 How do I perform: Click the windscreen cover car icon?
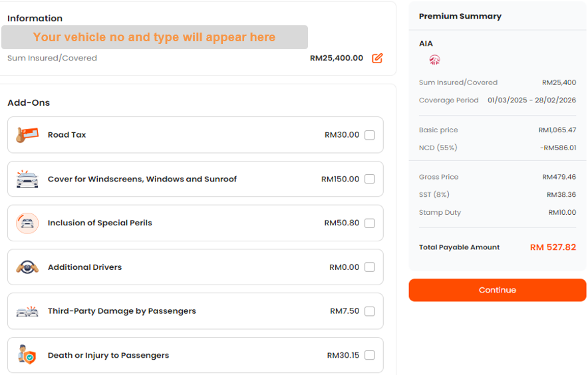point(27,179)
